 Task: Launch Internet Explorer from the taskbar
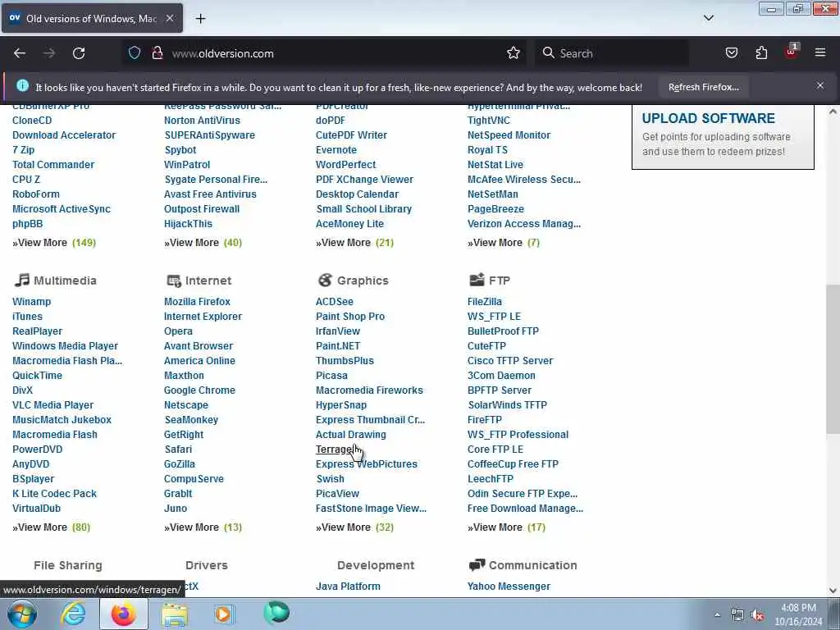coord(73,614)
